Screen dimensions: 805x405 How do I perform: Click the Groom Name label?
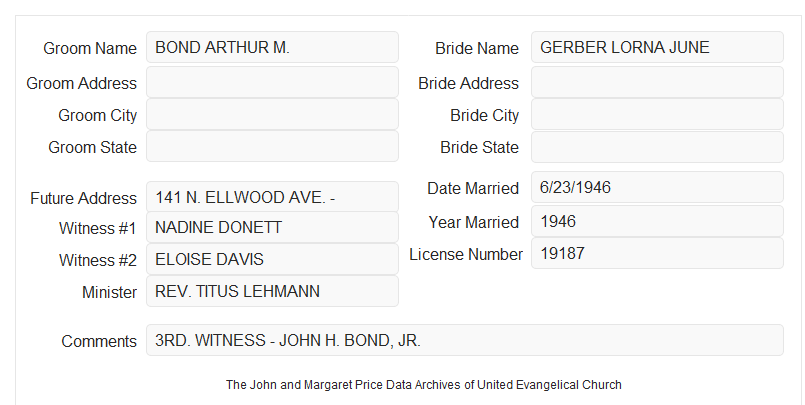(x=90, y=48)
